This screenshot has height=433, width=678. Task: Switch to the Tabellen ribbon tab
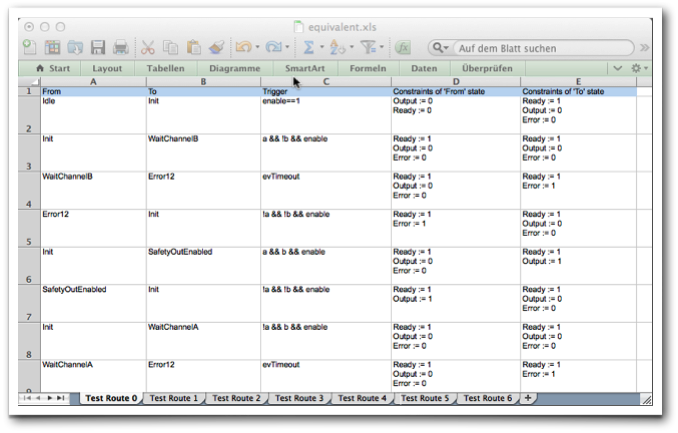165,68
